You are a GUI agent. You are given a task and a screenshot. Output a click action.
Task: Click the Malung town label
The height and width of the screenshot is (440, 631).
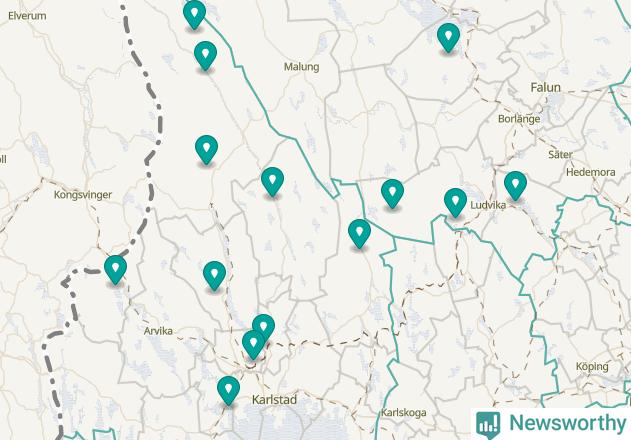coord(301,67)
